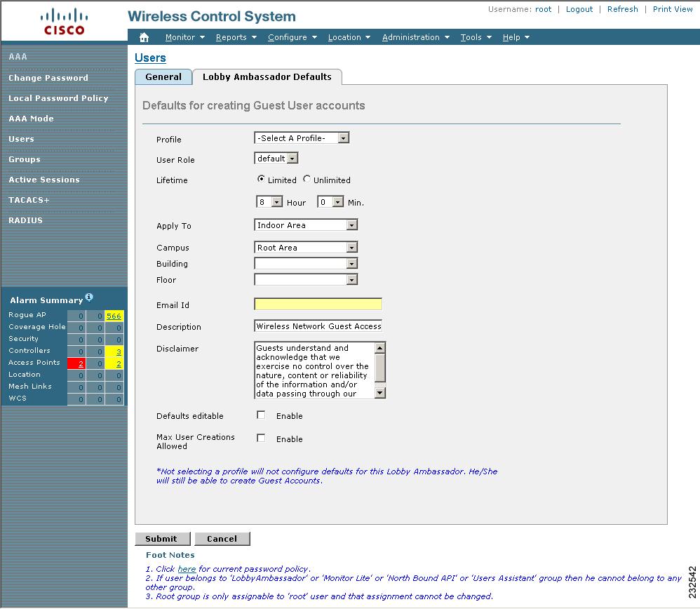Click the Cancel button
700x609 pixels.
(x=222, y=538)
